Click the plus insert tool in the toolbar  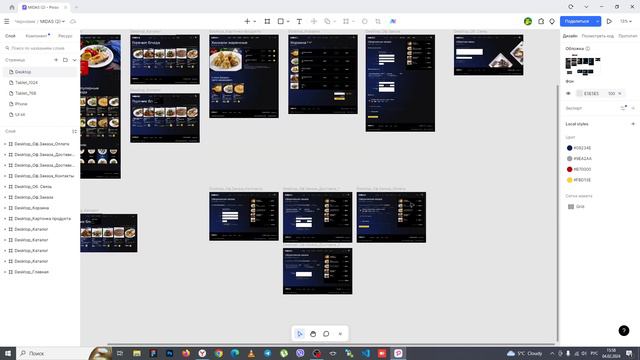(247, 21)
